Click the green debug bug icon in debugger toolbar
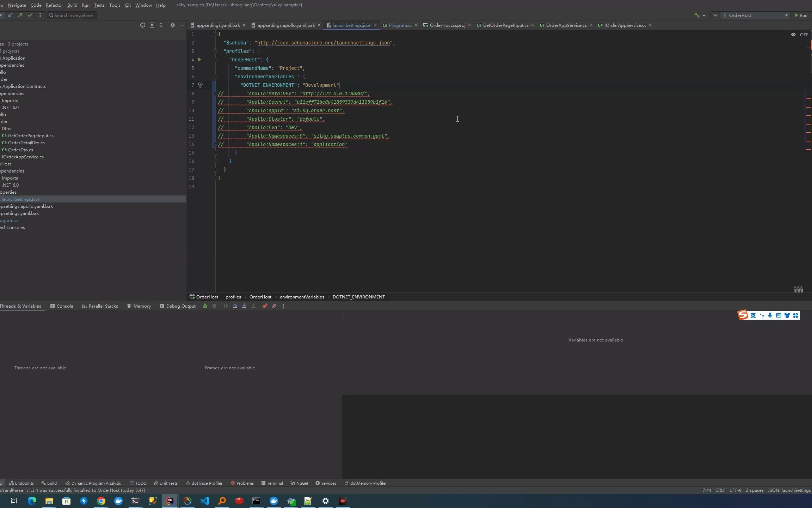Image resolution: width=812 pixels, height=508 pixels. tap(205, 306)
